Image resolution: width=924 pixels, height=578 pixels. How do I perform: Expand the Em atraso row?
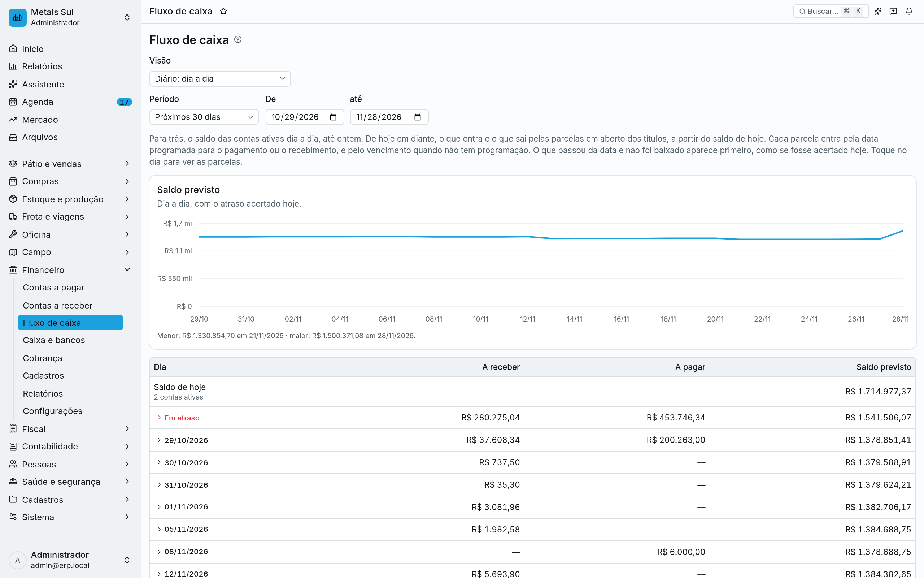point(533,418)
